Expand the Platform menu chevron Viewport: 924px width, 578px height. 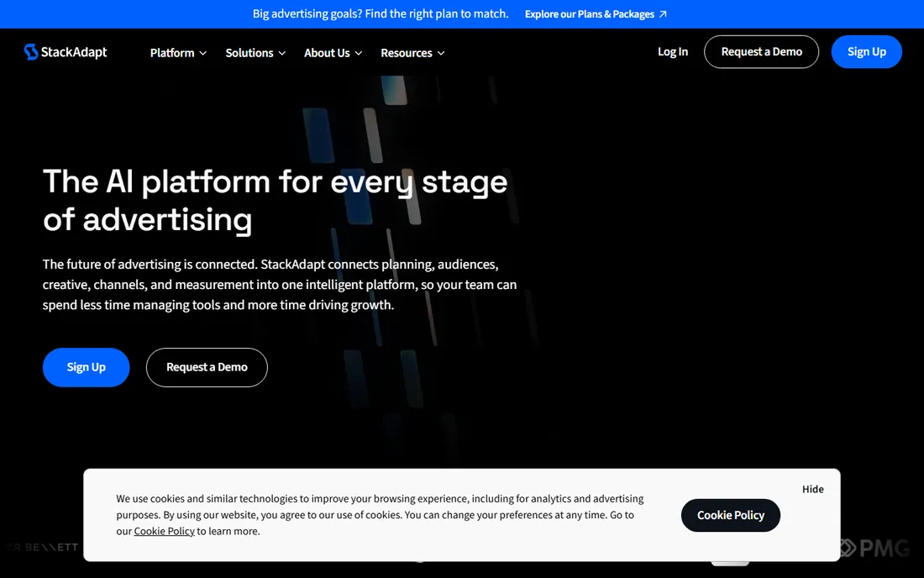tap(202, 53)
